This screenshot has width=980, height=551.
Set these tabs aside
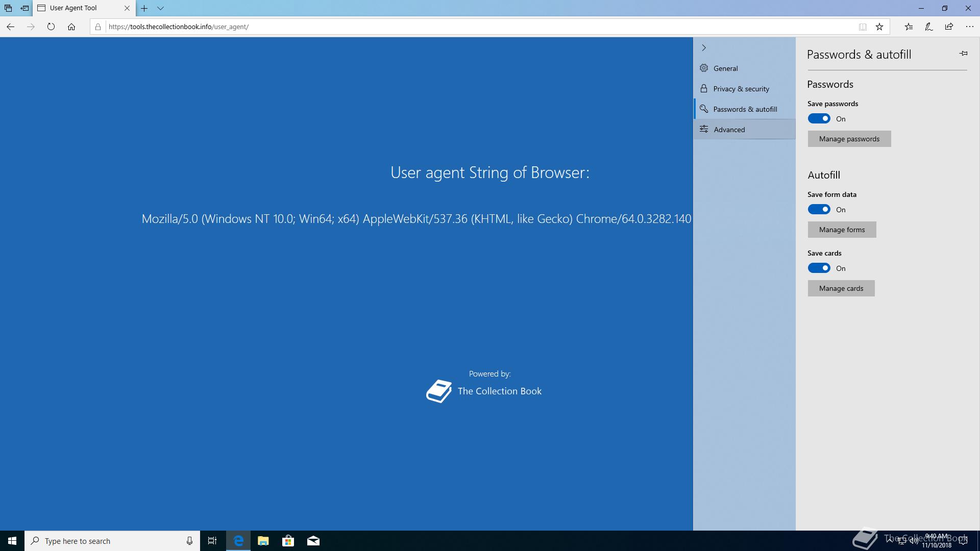[24, 8]
